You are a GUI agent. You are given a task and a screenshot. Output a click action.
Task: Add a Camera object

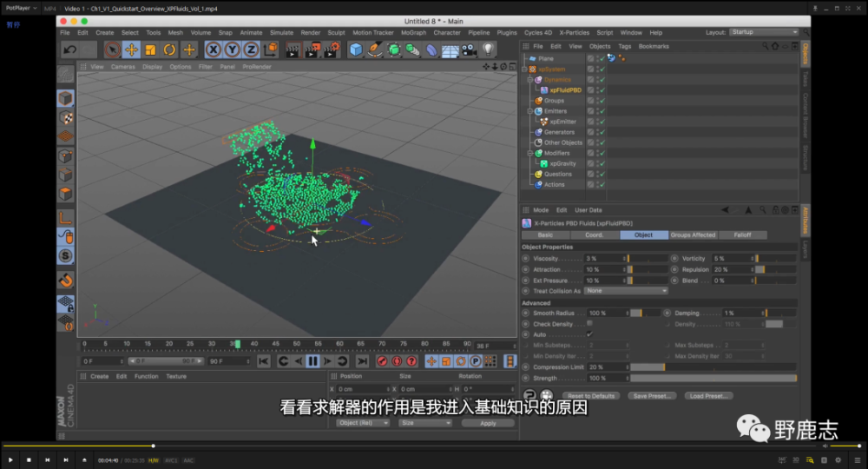pyautogui.click(x=469, y=50)
